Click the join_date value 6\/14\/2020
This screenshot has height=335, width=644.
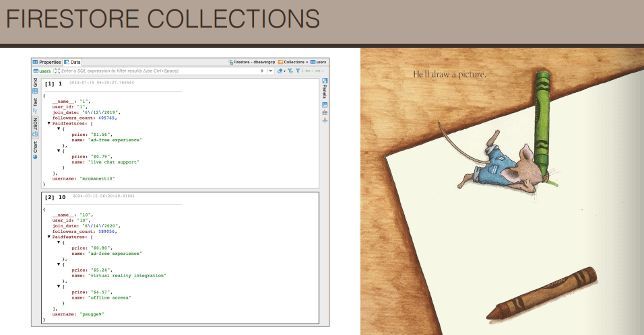pyautogui.click(x=101, y=226)
